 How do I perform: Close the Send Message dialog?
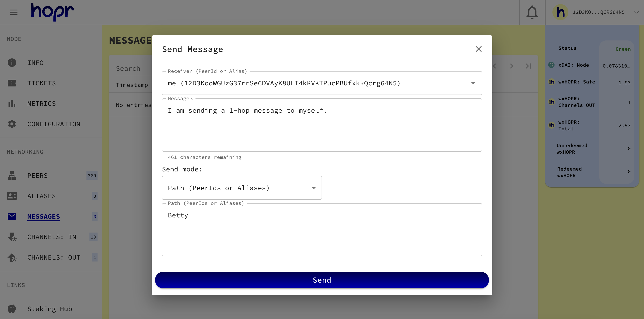click(x=479, y=49)
